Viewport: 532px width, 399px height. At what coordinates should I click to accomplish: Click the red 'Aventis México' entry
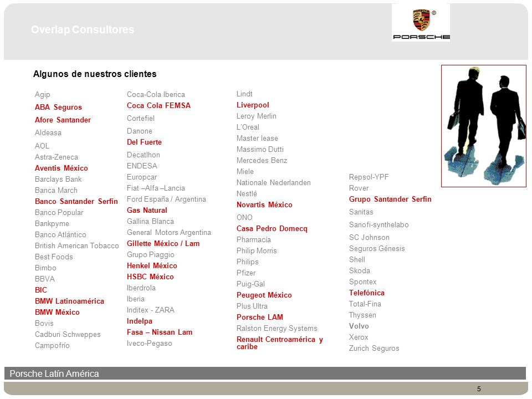62,168
